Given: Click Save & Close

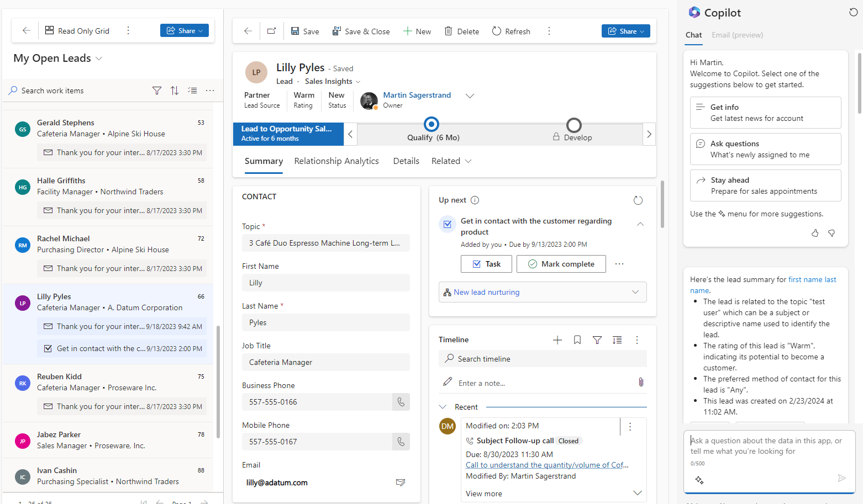Looking at the screenshot, I should (361, 31).
